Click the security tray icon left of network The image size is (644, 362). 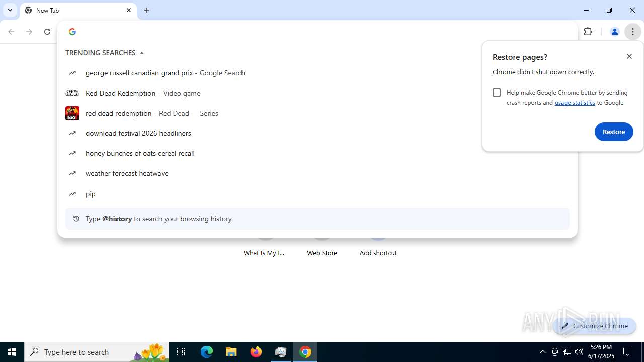tap(555, 352)
